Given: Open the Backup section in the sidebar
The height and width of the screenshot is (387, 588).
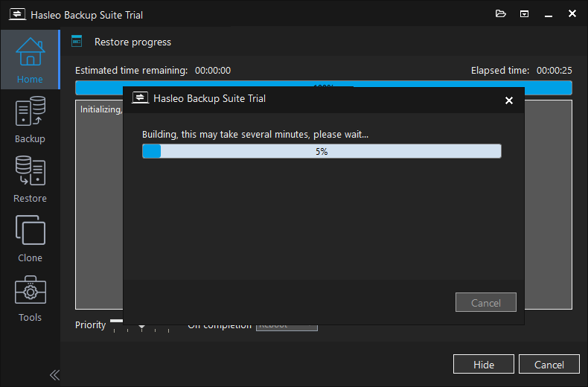Looking at the screenshot, I should tap(30, 119).
